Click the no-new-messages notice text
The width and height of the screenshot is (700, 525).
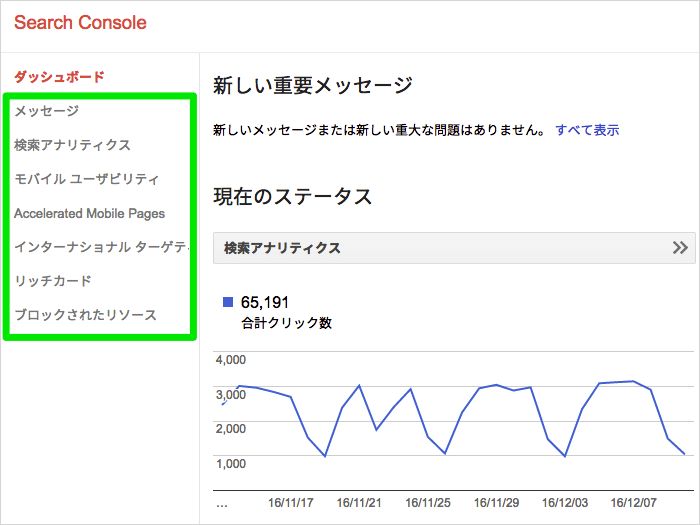379,130
